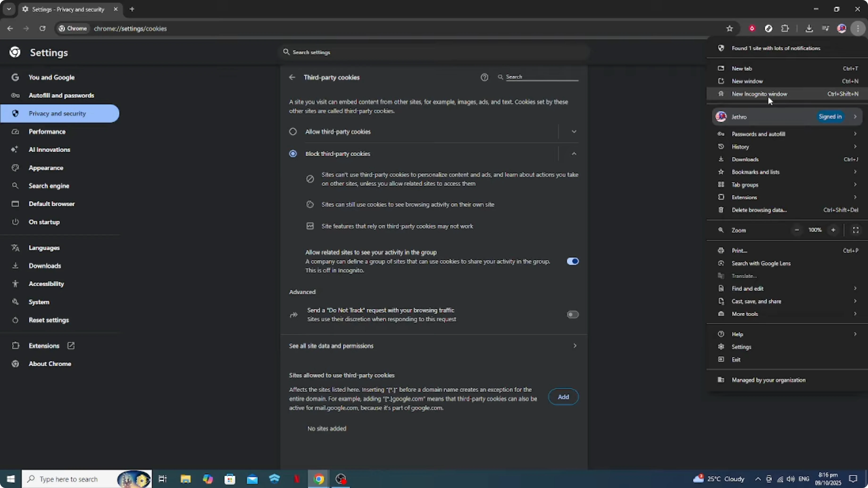Open the Performance settings section
Viewport: 868px width, 488px height.
point(47,131)
